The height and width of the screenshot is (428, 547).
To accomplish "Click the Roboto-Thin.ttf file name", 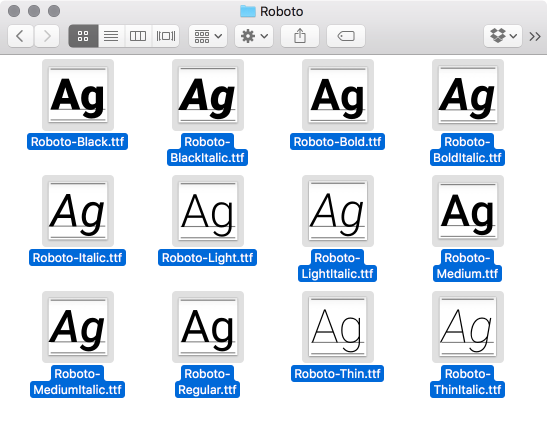I will [337, 374].
